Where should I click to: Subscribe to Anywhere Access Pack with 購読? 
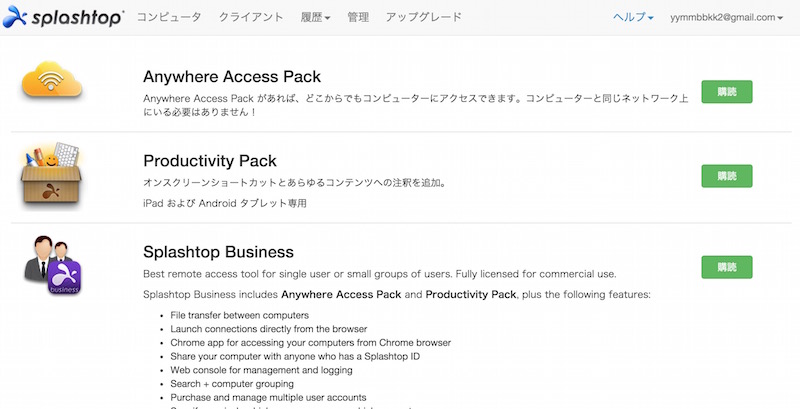(x=727, y=92)
